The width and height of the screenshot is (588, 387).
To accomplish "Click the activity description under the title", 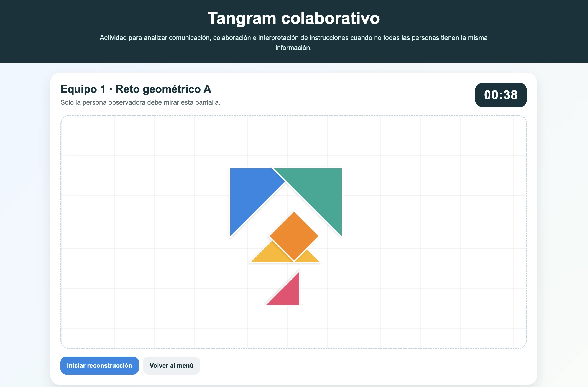I will 294,42.
